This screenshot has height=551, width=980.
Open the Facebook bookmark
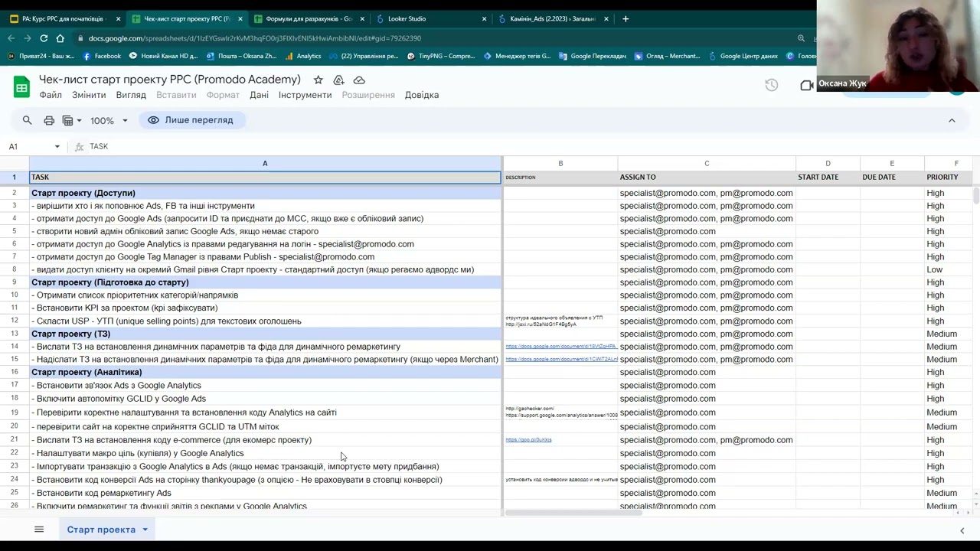[102, 56]
